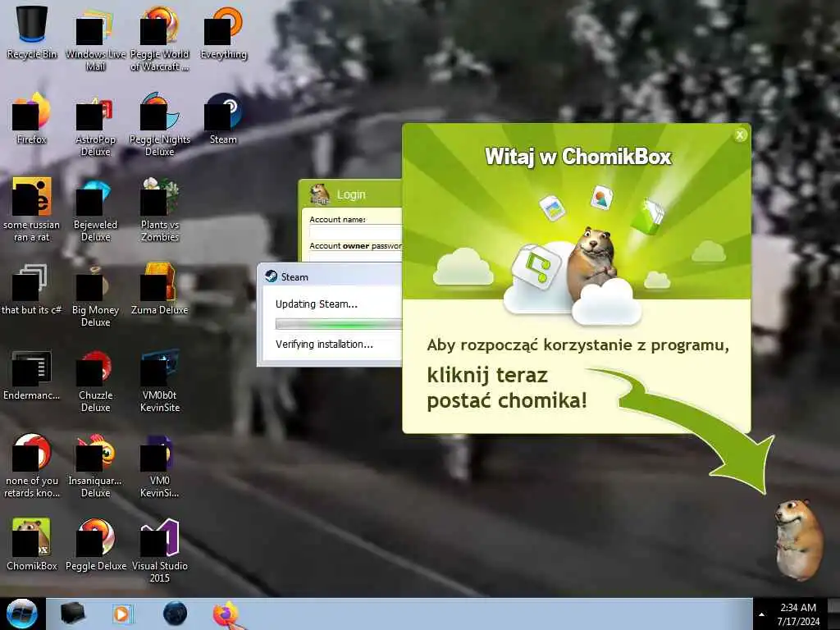Screen dimensions: 840x630
Task: Click the Steam updating progress bar
Action: [x=339, y=323]
